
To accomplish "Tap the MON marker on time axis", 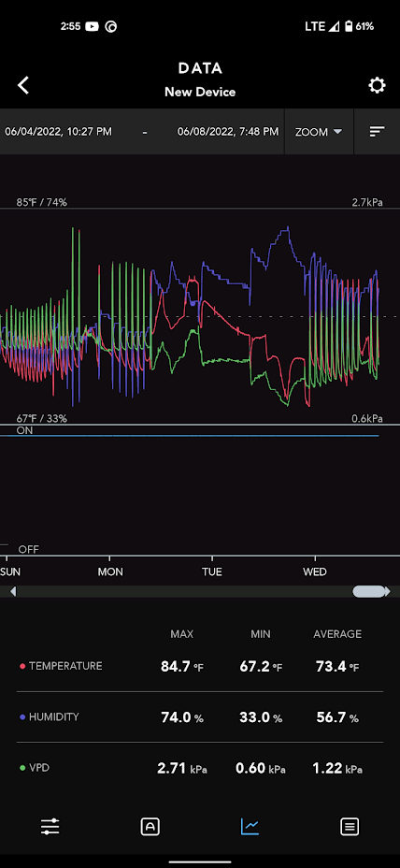I will tap(110, 571).
